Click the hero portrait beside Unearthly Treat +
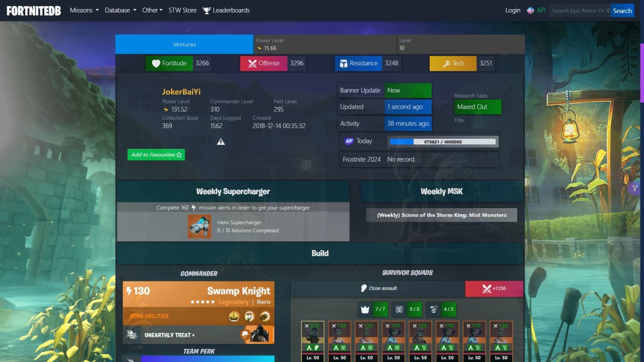 [260, 334]
